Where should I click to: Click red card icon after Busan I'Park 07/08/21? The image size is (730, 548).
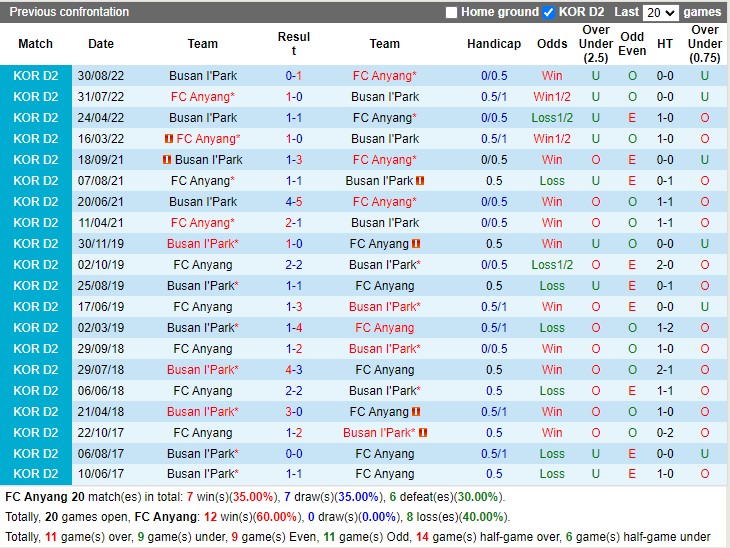click(420, 181)
